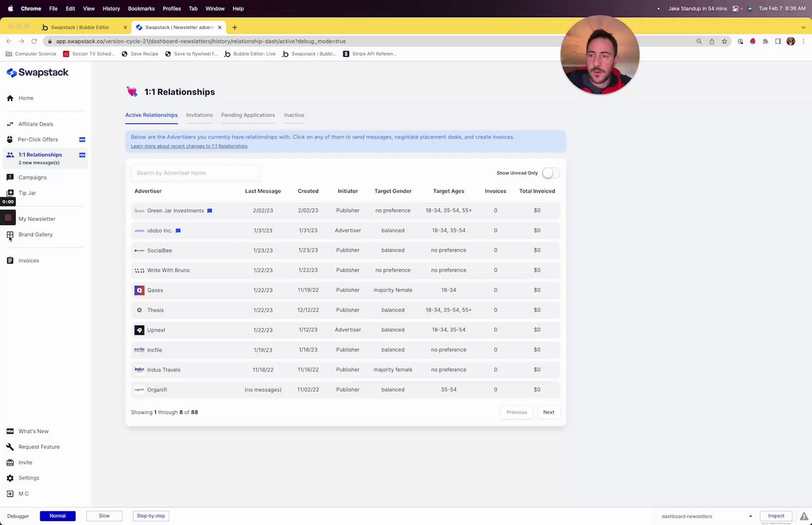The image size is (812, 525).
Task: Open the Learn more about recent changes link
Action: point(189,146)
